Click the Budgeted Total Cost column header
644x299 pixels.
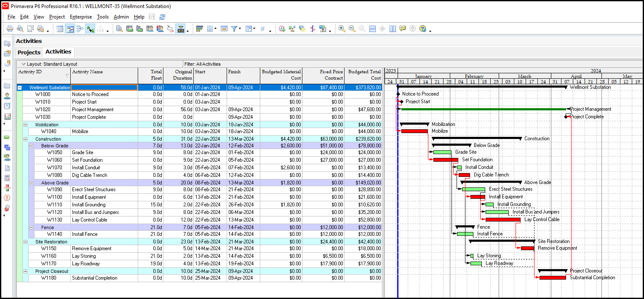click(x=364, y=76)
